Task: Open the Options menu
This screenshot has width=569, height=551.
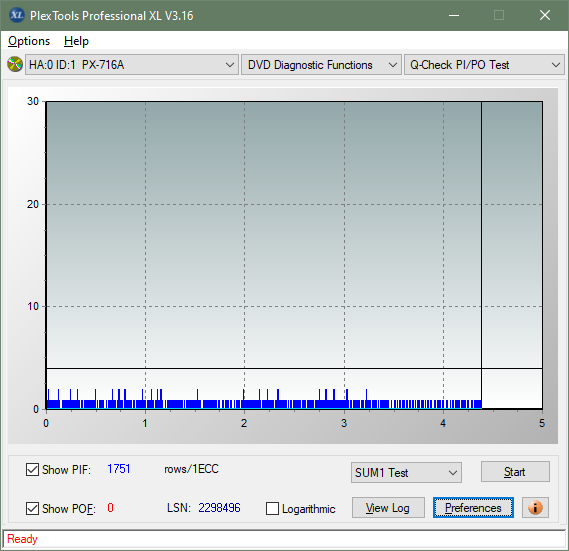Action: point(29,41)
